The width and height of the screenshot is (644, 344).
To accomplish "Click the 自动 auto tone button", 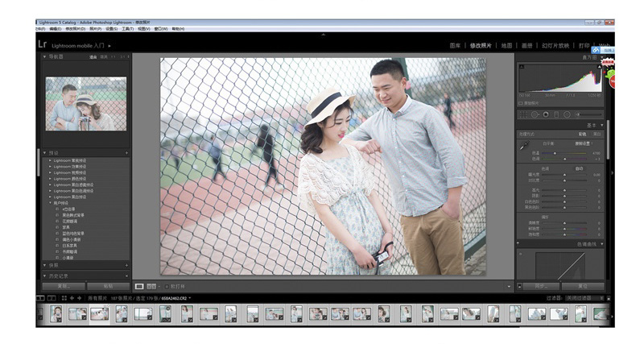I will (x=579, y=169).
